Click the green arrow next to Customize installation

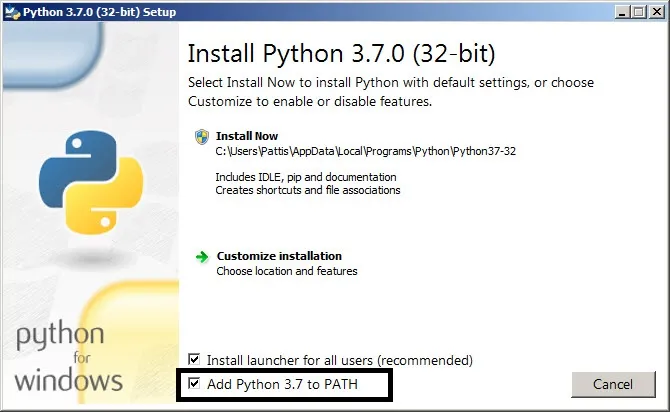tap(202, 256)
